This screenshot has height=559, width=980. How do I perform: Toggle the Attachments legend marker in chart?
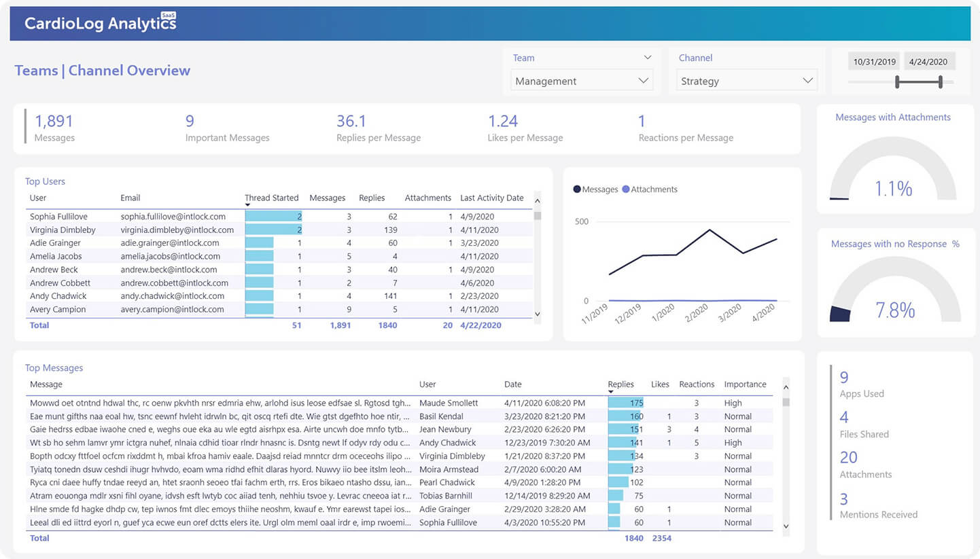click(x=626, y=190)
